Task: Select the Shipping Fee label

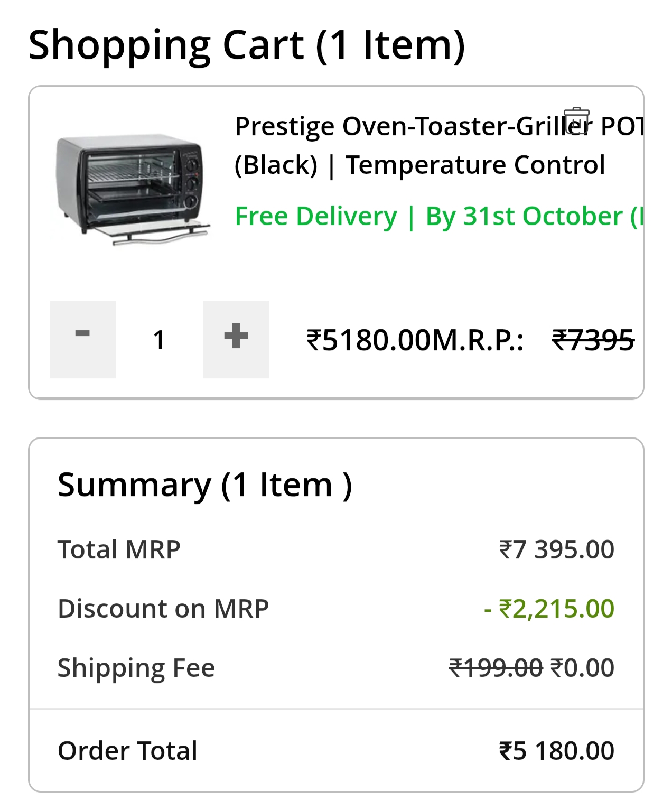Action: point(136,668)
